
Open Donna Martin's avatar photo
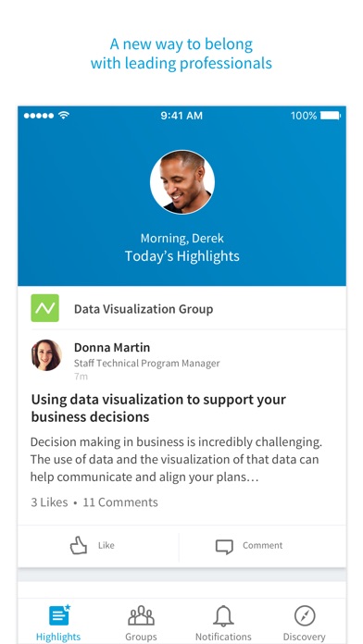point(46,355)
